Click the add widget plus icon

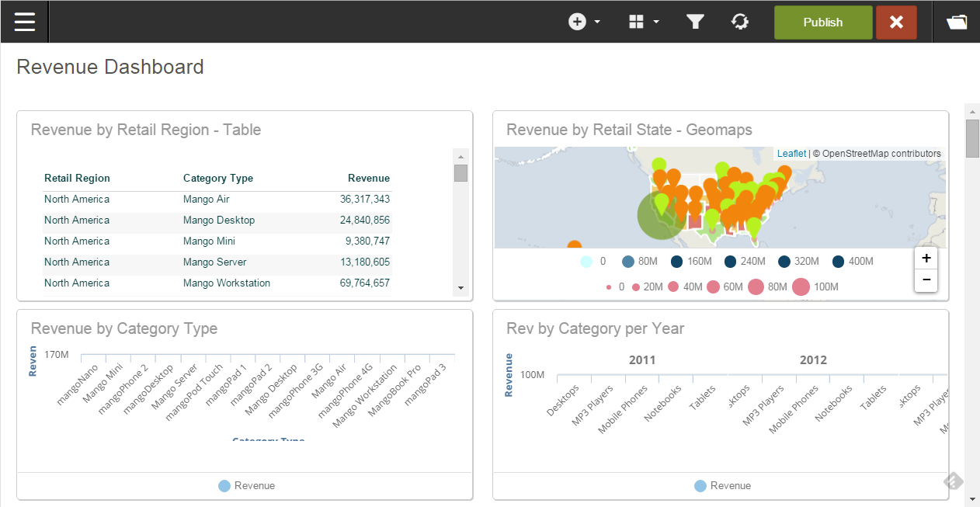click(577, 22)
